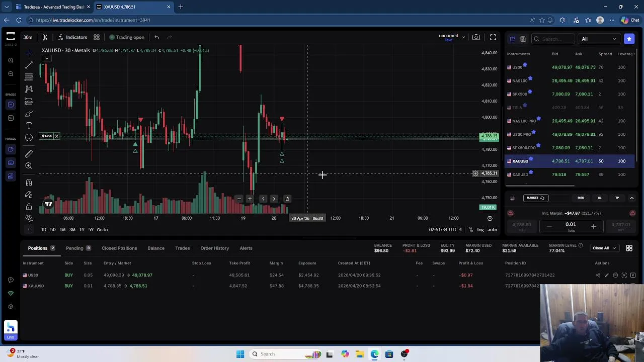The width and height of the screenshot is (644, 362).
Task: Click the SL stop loss button
Action: coord(599,198)
